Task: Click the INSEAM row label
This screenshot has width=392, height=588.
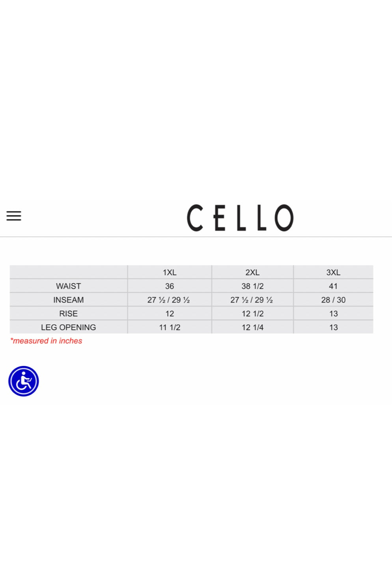Action: point(68,300)
